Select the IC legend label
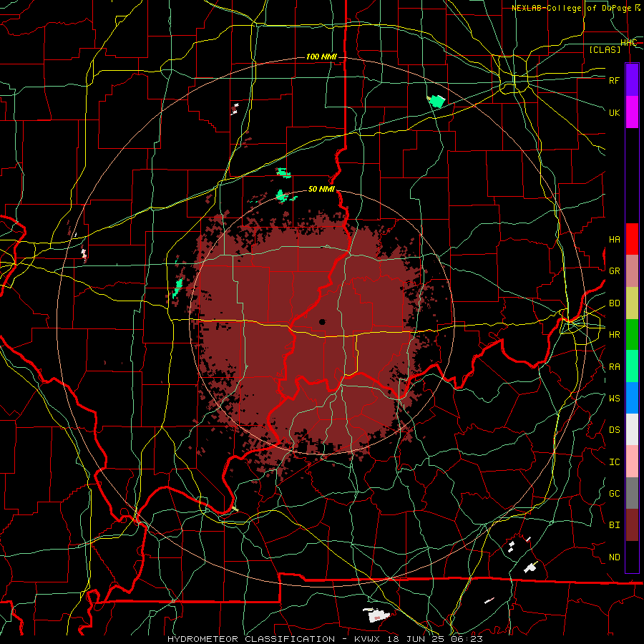Image resolution: width=644 pixels, height=644 pixels. [614, 462]
